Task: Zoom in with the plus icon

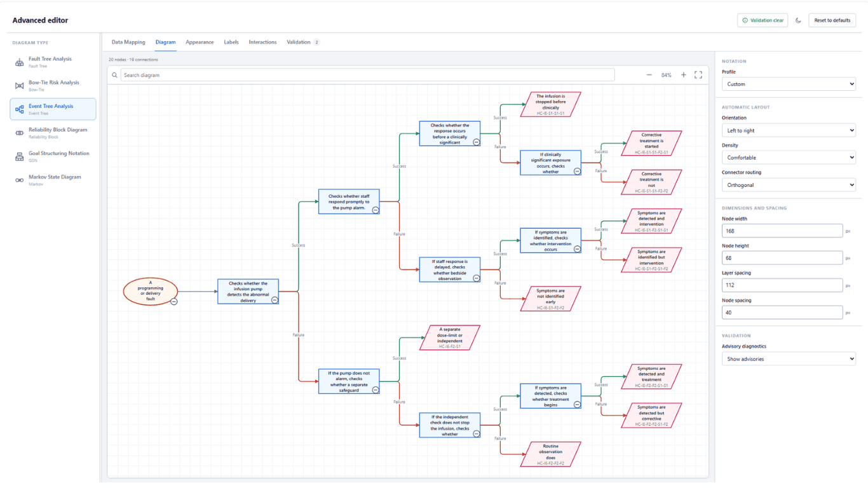Action: point(684,75)
